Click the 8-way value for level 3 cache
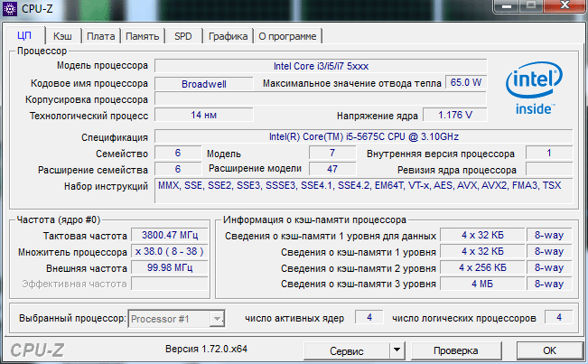 click(549, 284)
